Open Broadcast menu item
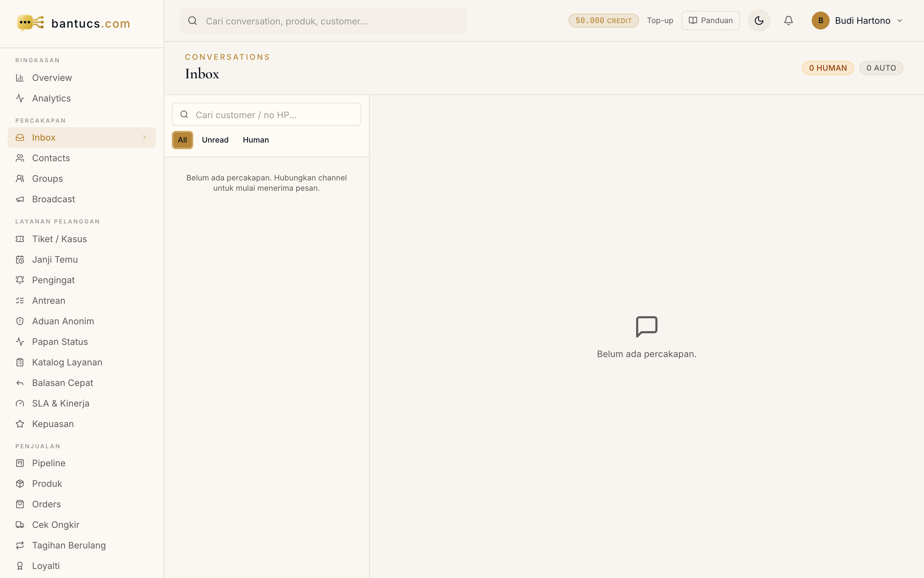The width and height of the screenshot is (924, 578). [x=82, y=199]
